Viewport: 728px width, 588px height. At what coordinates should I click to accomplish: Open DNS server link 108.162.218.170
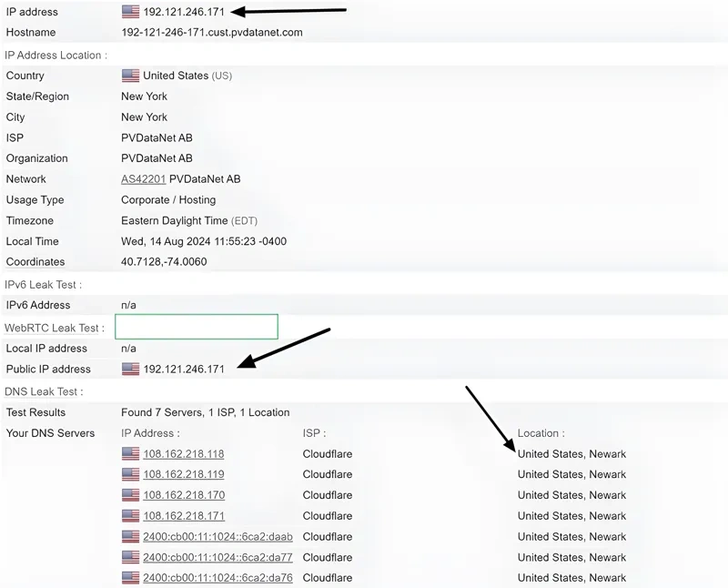184,495
